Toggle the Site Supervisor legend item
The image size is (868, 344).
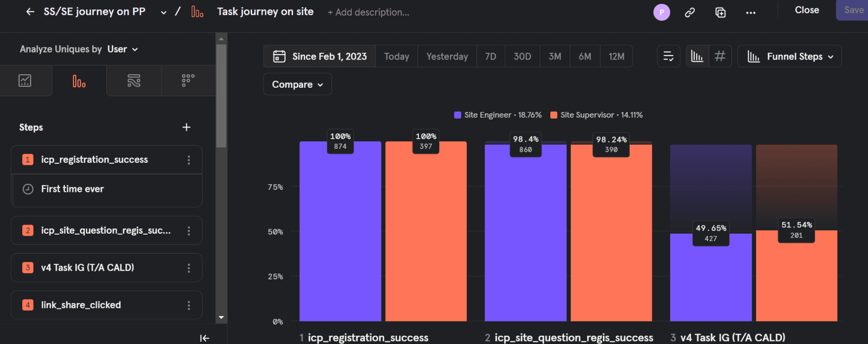tap(596, 115)
